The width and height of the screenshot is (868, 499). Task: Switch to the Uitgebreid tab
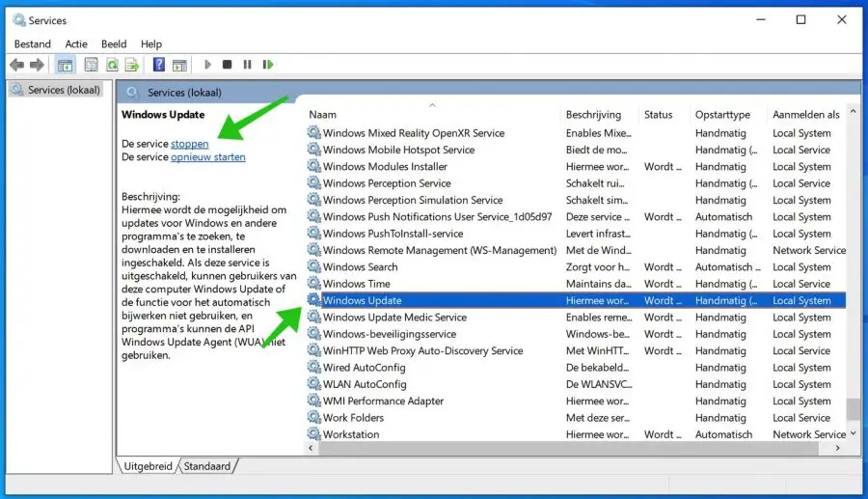[x=148, y=466]
